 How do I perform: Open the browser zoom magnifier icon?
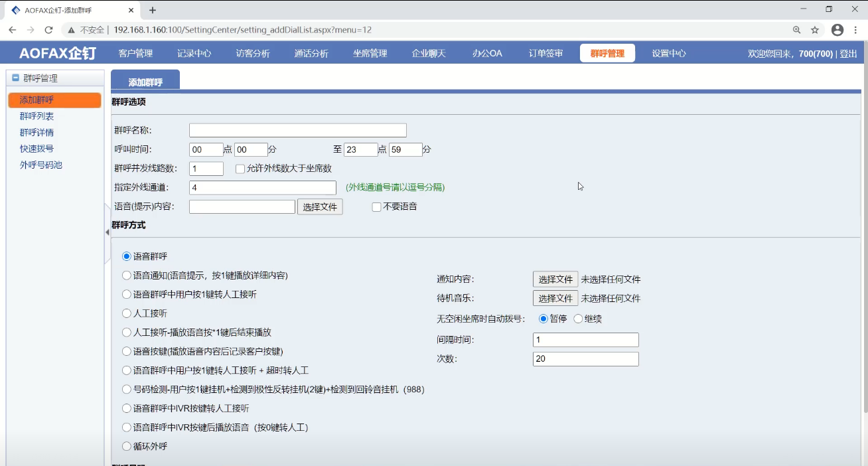click(x=796, y=30)
